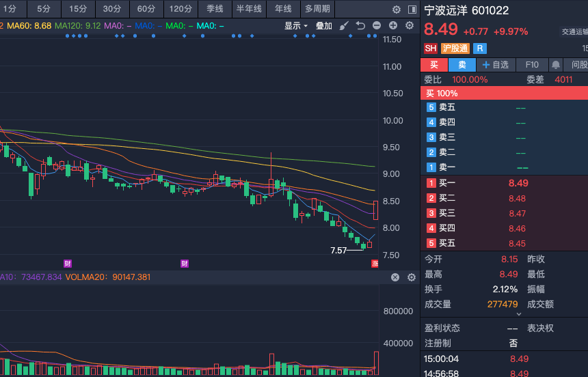This screenshot has height=377, width=588.
Task: Click the 叠加 overlay button
Action: pyautogui.click(x=324, y=26)
